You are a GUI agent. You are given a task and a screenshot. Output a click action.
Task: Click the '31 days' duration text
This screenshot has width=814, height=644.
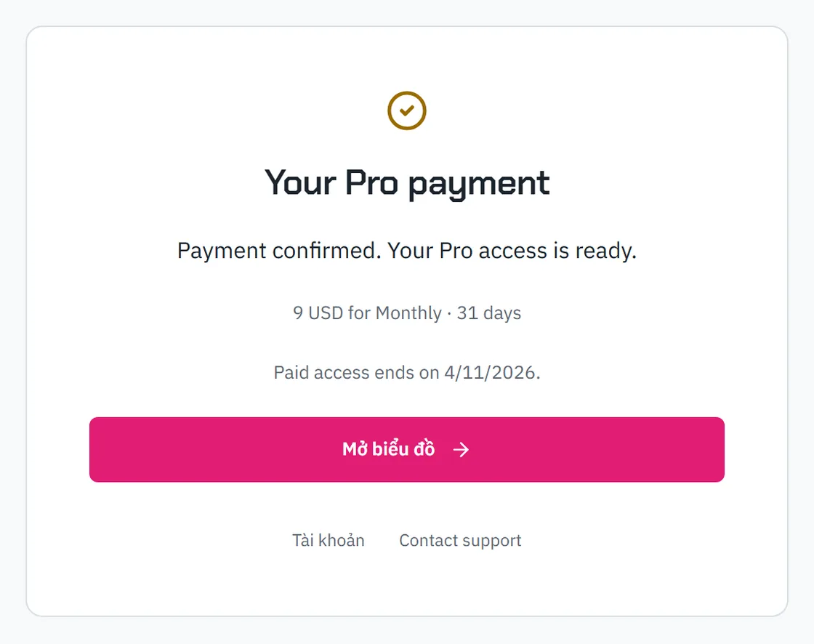click(488, 313)
